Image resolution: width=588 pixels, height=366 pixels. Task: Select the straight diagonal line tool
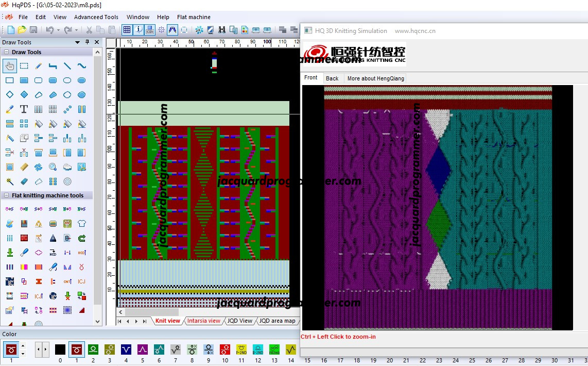point(67,66)
